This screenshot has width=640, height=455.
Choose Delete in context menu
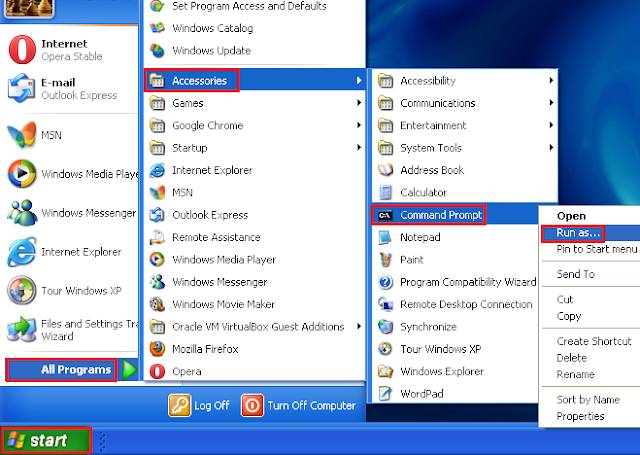click(x=571, y=358)
